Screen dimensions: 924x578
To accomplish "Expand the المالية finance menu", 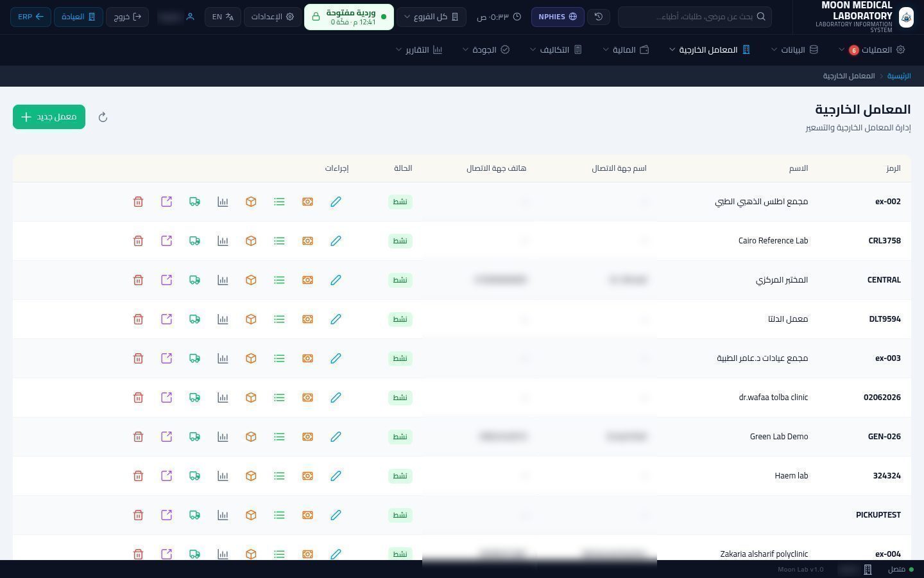I will pos(626,49).
